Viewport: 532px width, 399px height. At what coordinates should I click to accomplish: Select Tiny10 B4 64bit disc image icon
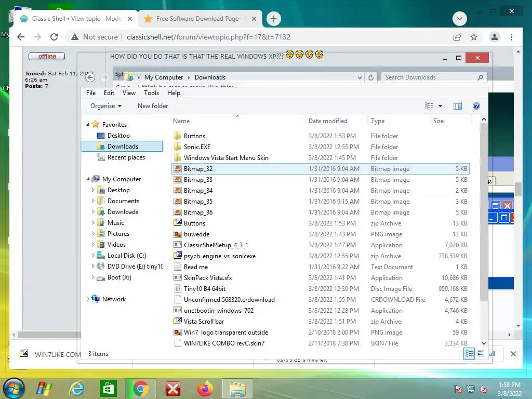pyautogui.click(x=177, y=288)
